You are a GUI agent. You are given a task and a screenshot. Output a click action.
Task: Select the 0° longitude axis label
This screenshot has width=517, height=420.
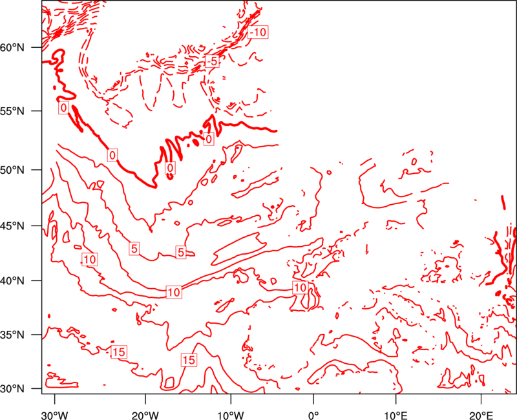pyautogui.click(x=313, y=415)
